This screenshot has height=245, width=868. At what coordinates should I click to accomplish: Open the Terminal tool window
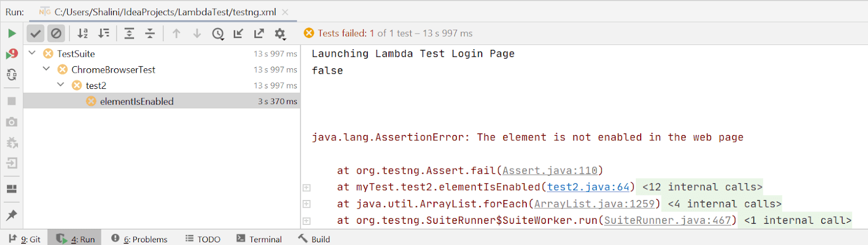click(x=259, y=239)
